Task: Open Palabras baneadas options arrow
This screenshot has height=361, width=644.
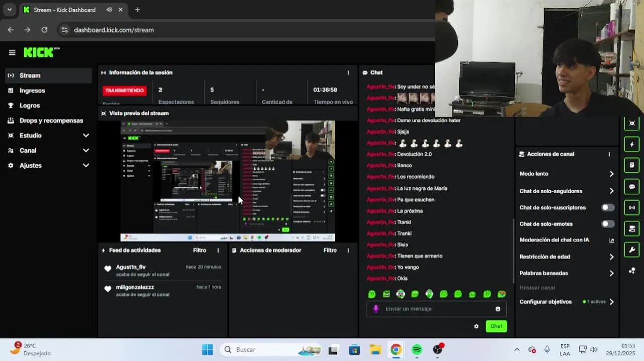Action: tap(611, 273)
